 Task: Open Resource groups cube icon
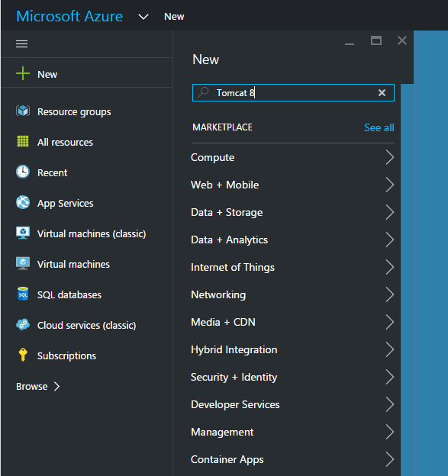coord(23,111)
